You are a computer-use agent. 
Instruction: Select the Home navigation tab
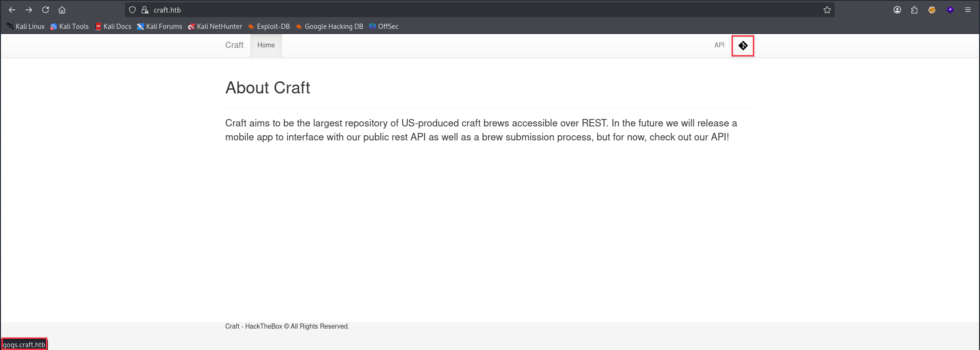click(x=266, y=45)
